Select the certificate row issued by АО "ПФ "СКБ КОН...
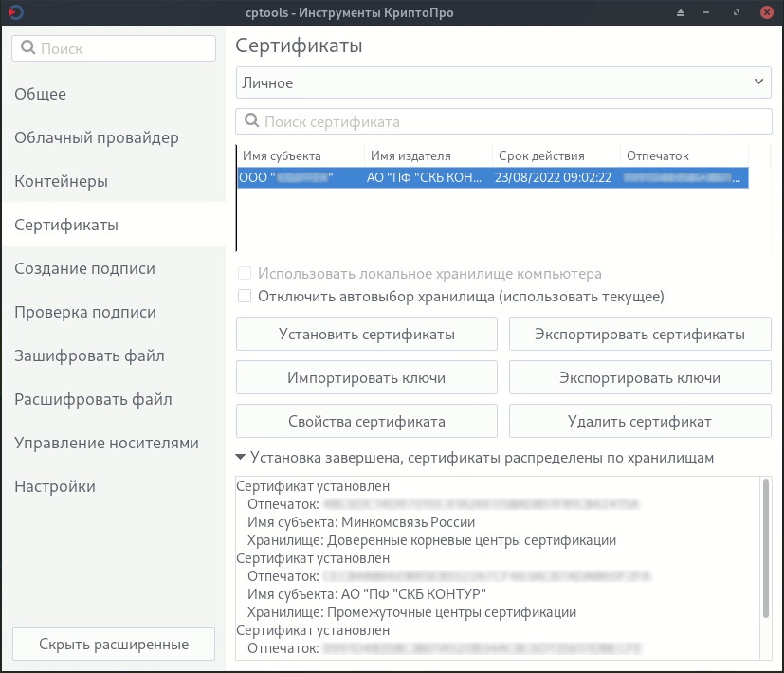Screen dimensions: 784x673 point(493,177)
